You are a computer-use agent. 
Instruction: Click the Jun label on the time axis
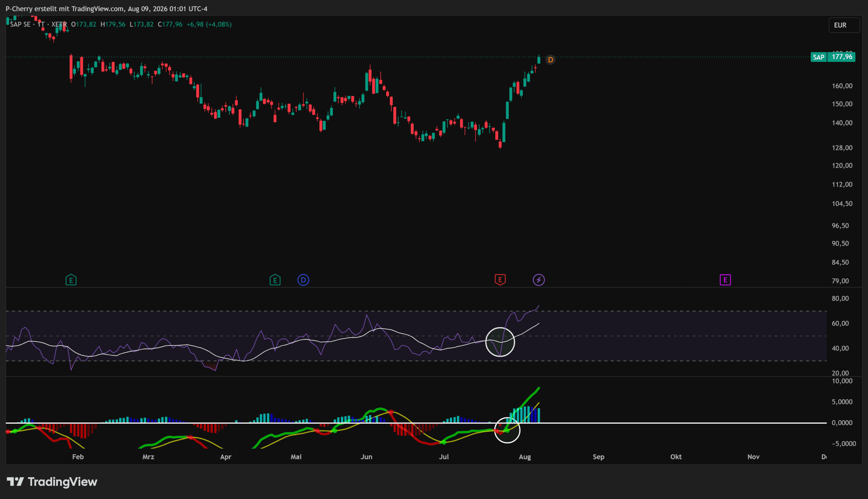click(x=366, y=457)
